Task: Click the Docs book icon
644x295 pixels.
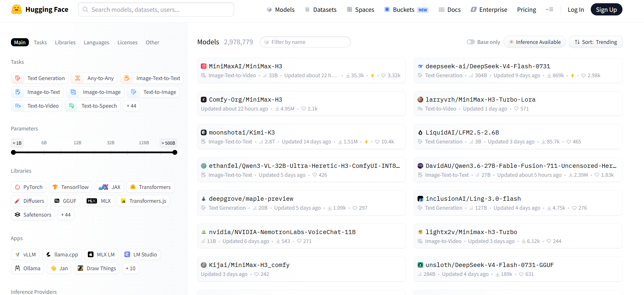Action: pyautogui.click(x=442, y=9)
